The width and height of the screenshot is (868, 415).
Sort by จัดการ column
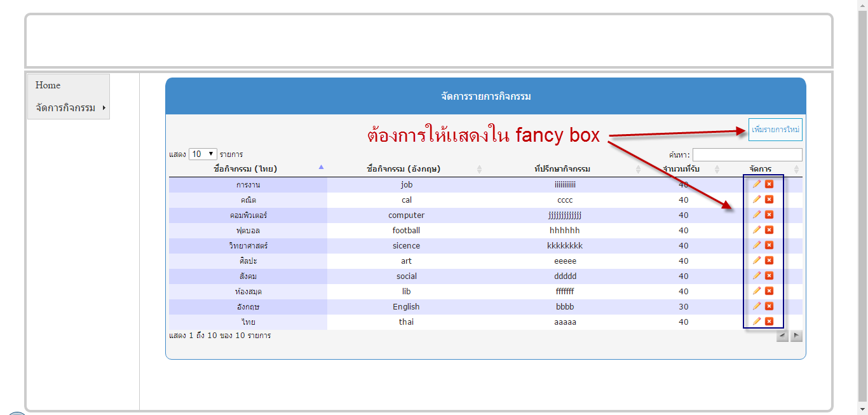763,169
